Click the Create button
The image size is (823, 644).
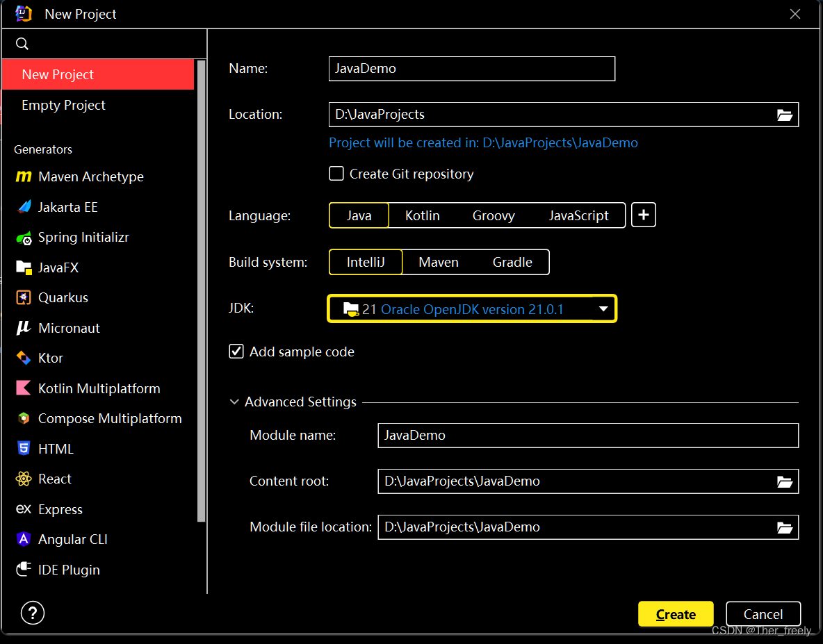(676, 614)
